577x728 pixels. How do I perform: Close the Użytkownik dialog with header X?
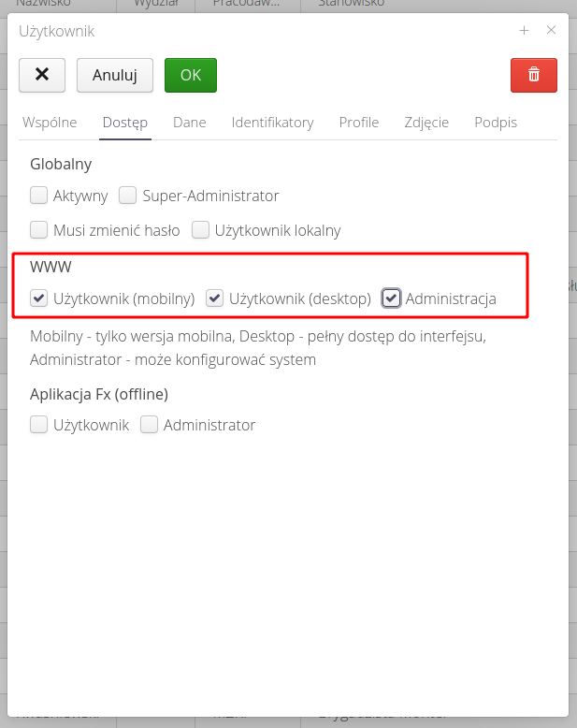(x=551, y=30)
